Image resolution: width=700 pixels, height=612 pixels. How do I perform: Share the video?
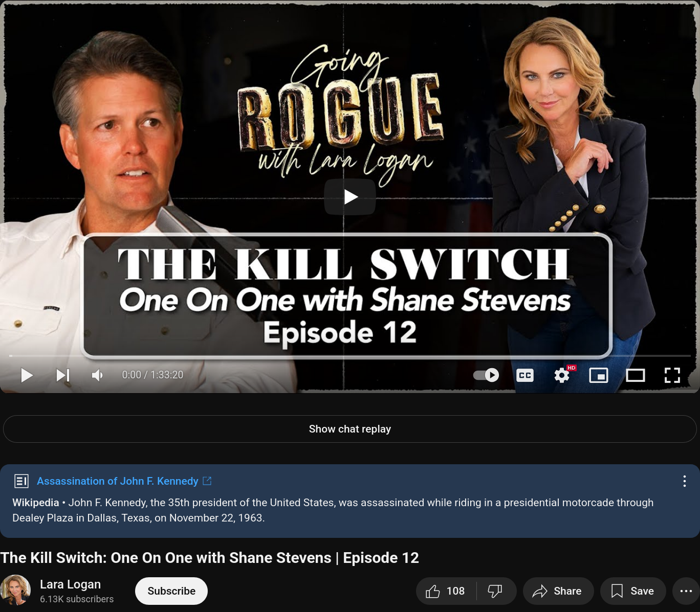[x=558, y=592]
